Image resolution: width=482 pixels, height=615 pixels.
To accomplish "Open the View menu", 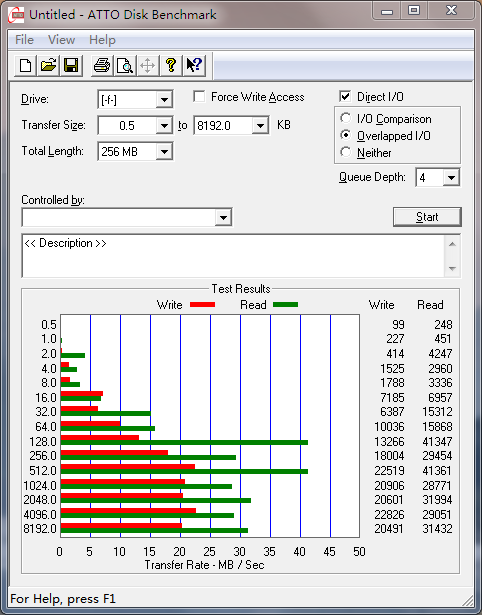I will tap(61, 40).
